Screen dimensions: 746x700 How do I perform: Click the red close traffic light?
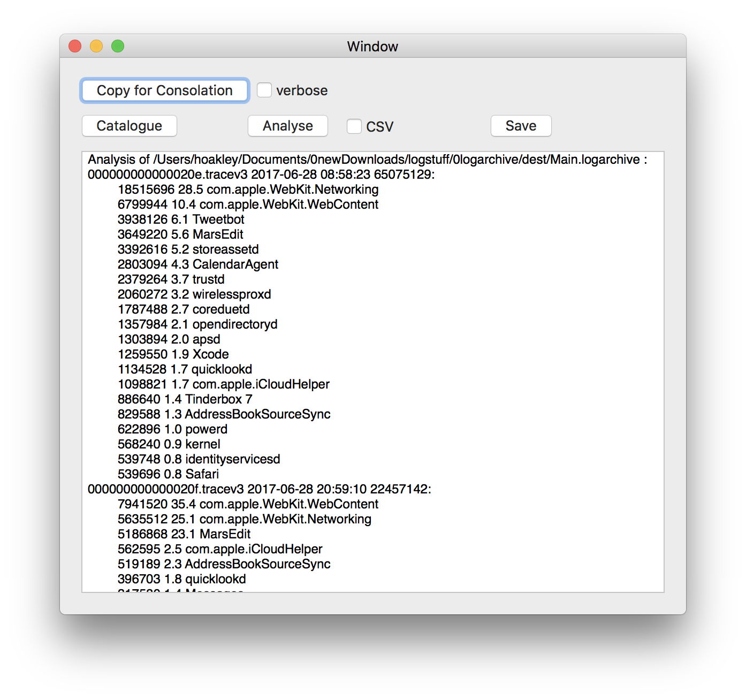coord(74,46)
